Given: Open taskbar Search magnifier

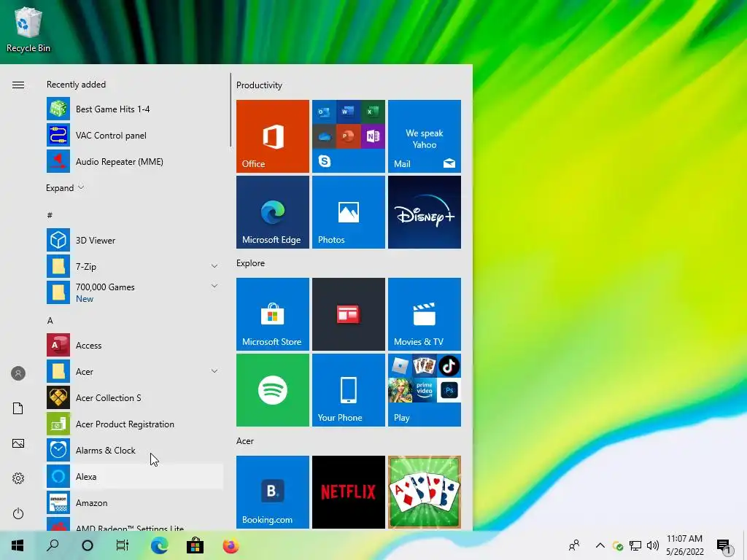Looking at the screenshot, I should (x=53, y=545).
